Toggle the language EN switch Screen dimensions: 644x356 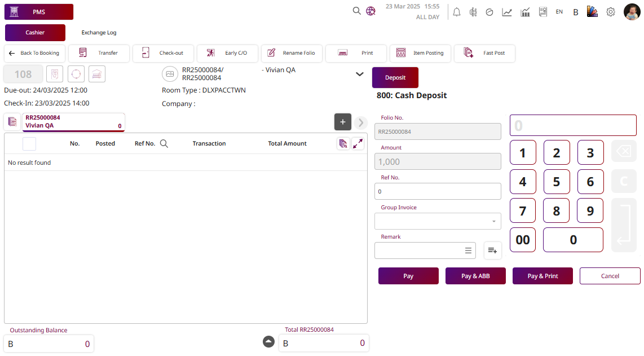[559, 12]
